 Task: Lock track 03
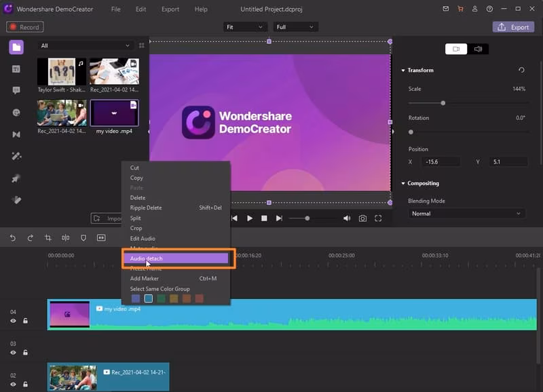tap(25, 353)
